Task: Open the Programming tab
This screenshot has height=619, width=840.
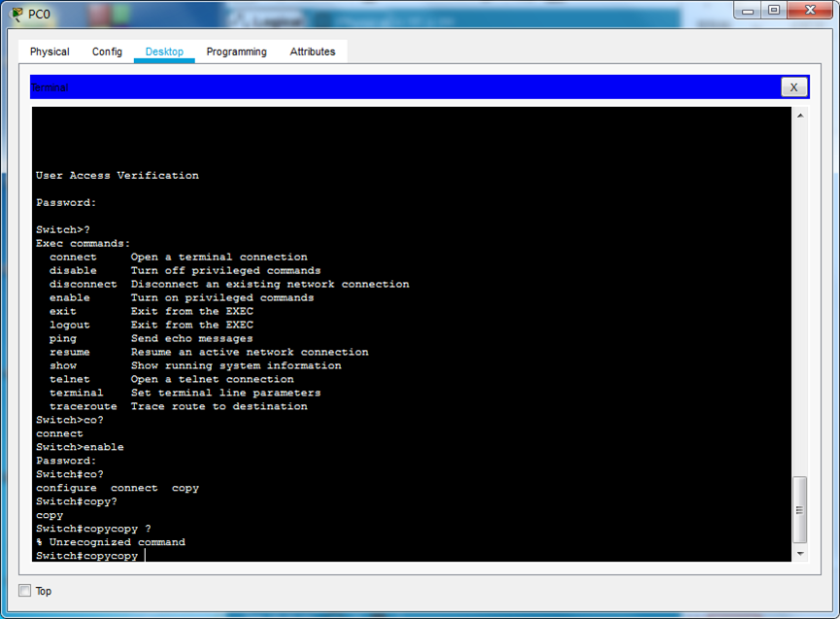Action: (236, 52)
